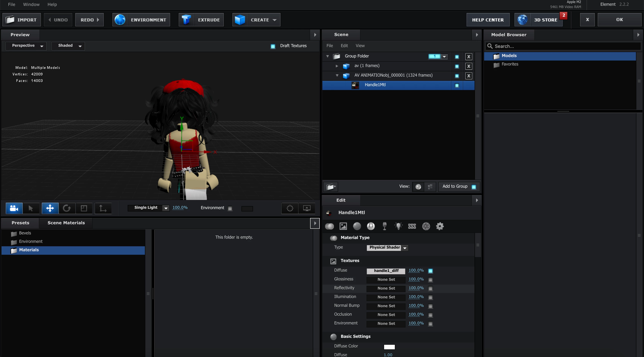
Task: Switch to Scene Materials tab
Action: (x=66, y=223)
